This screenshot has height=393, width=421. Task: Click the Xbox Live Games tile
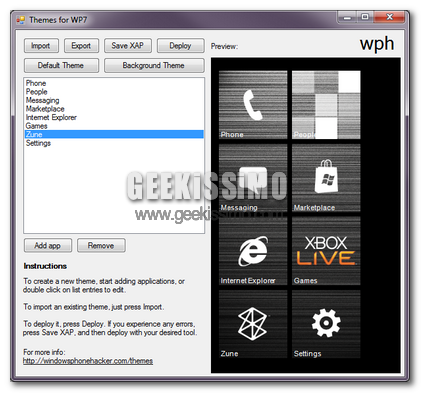pos(326,251)
